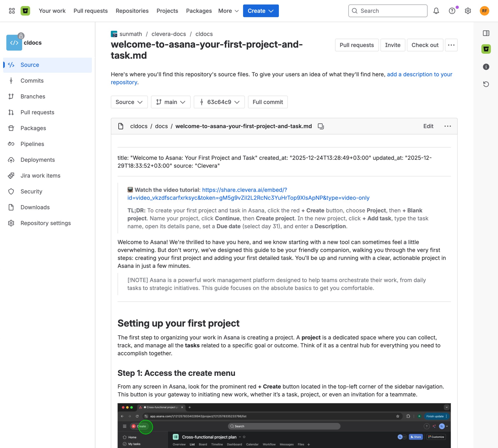Copy file path icon next to filename
Viewport: 498px width, 448px height.
click(x=321, y=126)
